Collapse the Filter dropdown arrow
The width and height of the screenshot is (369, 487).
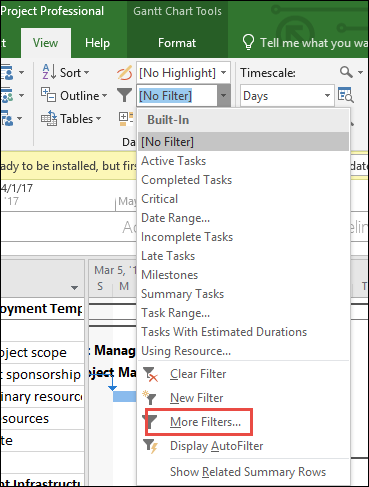coord(223,96)
